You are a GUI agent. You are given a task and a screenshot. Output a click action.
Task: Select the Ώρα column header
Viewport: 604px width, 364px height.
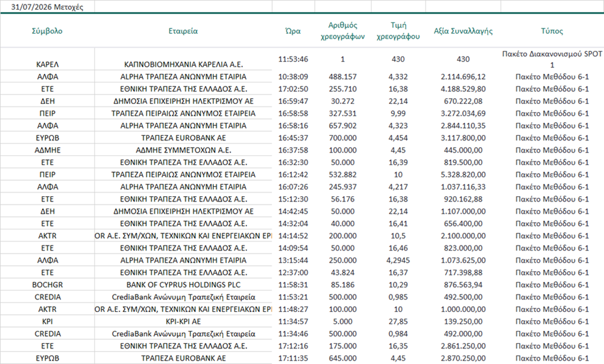click(x=293, y=31)
